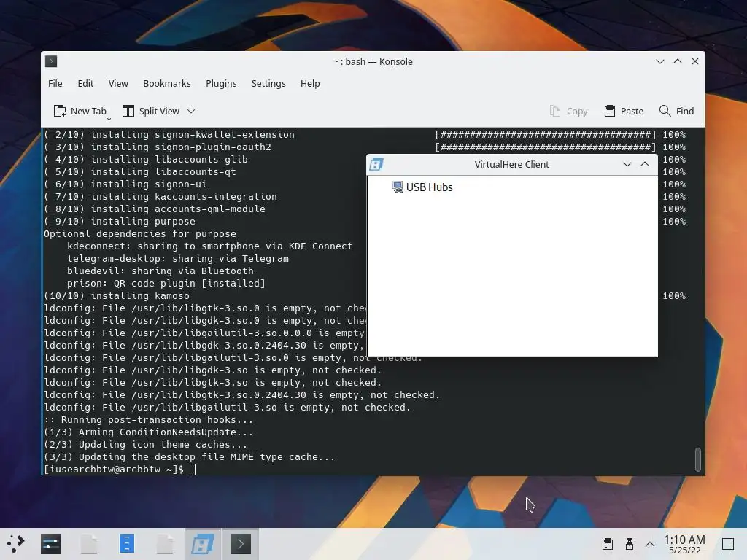Screen dimensions: 747x560
Task: Open the Settings menu
Action: pyautogui.click(x=268, y=83)
